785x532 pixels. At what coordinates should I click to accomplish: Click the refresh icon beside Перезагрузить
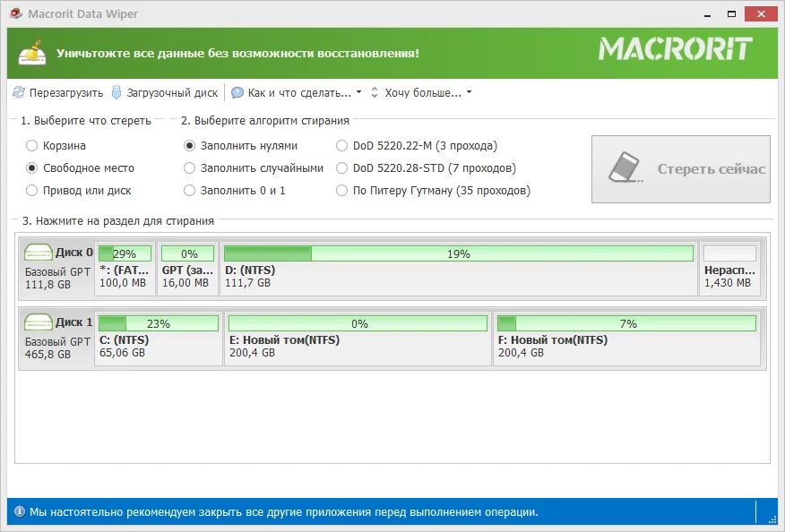[19, 92]
